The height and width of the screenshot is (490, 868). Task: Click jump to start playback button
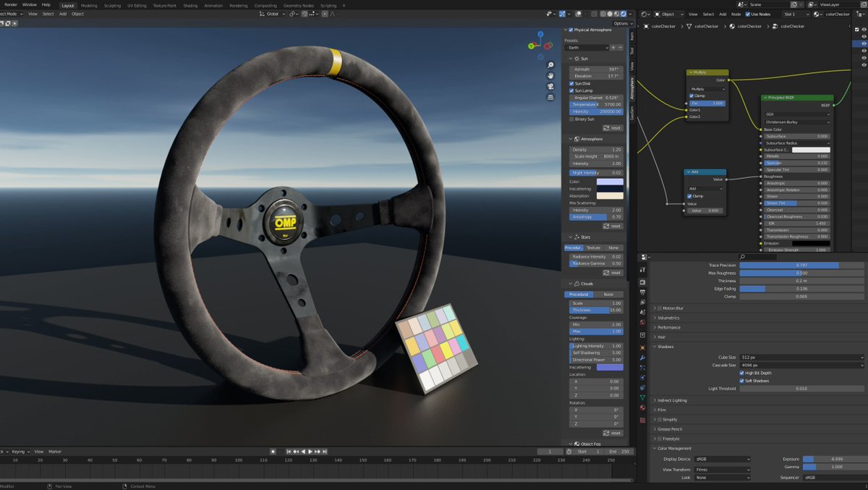tap(289, 452)
